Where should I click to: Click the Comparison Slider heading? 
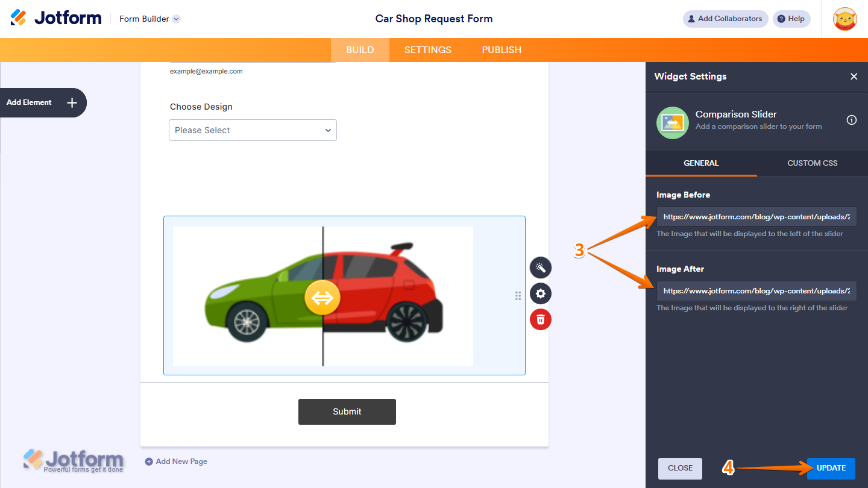pos(736,114)
